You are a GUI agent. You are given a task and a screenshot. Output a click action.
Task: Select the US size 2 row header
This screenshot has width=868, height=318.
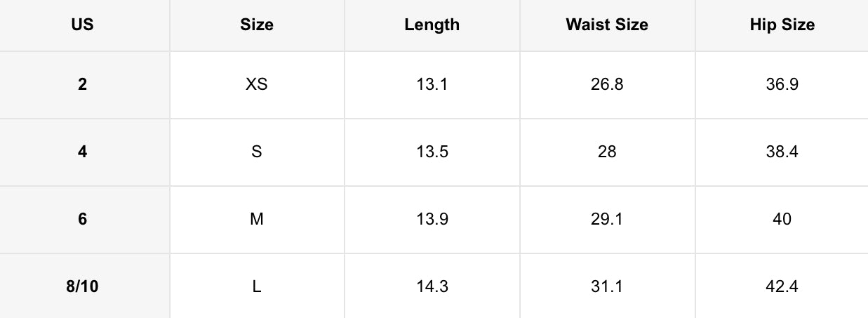(83, 85)
